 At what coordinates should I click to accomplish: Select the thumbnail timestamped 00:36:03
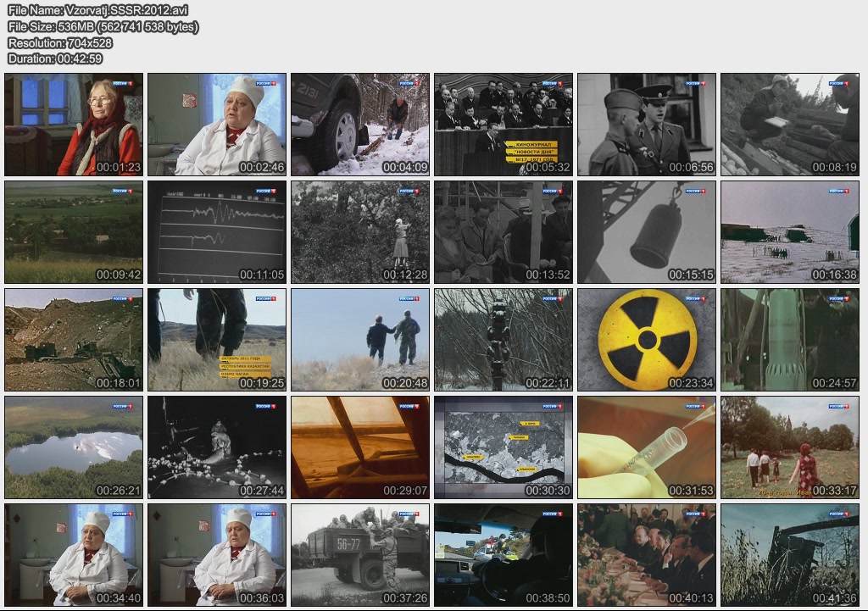pyautogui.click(x=217, y=555)
